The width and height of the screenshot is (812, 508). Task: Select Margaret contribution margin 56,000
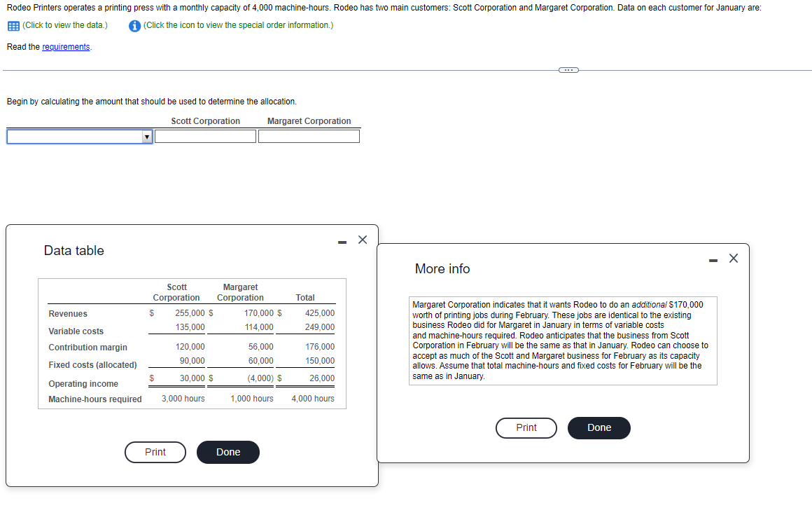[x=261, y=347]
